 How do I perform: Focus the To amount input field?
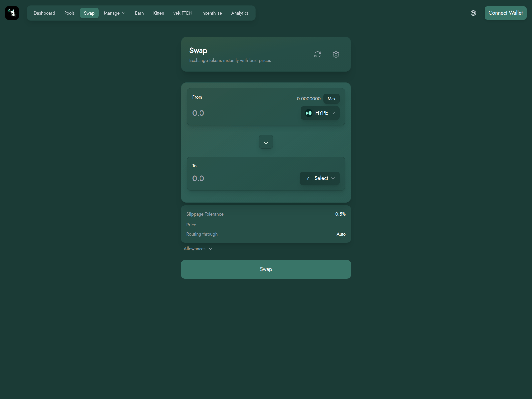[x=244, y=178]
